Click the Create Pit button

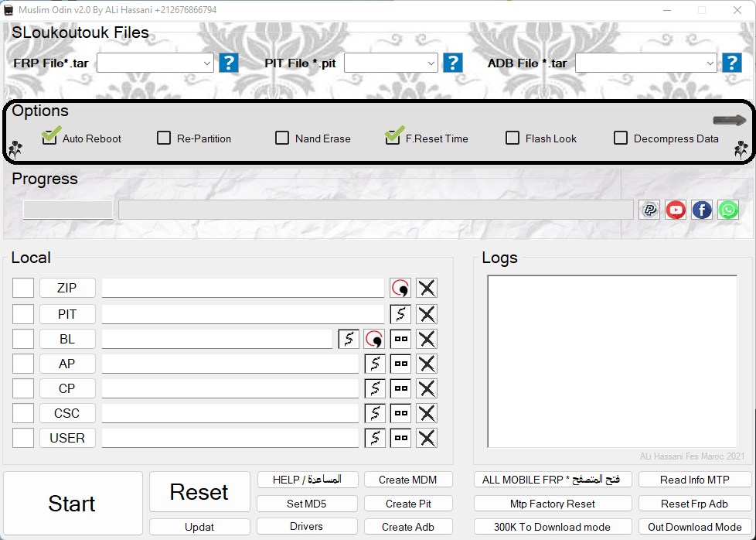point(408,504)
